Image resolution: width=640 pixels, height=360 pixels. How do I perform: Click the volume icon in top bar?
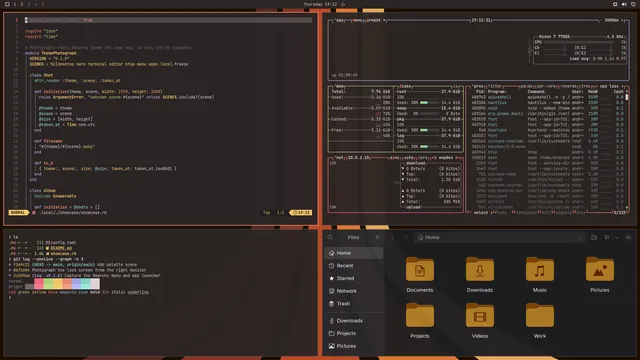(624, 4)
